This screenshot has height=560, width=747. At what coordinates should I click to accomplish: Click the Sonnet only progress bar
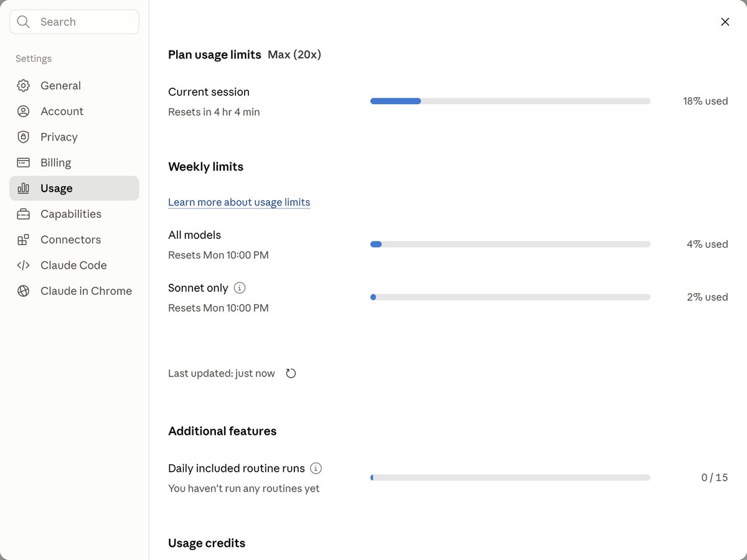click(x=510, y=297)
